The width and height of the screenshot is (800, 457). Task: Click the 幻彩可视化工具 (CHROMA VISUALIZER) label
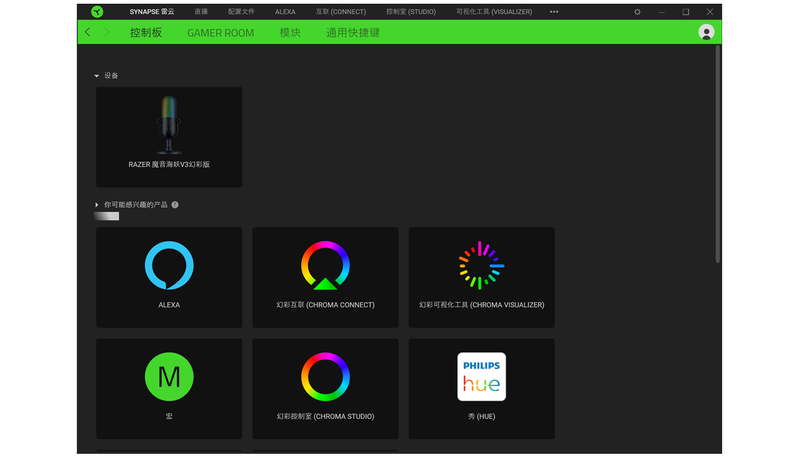482,304
